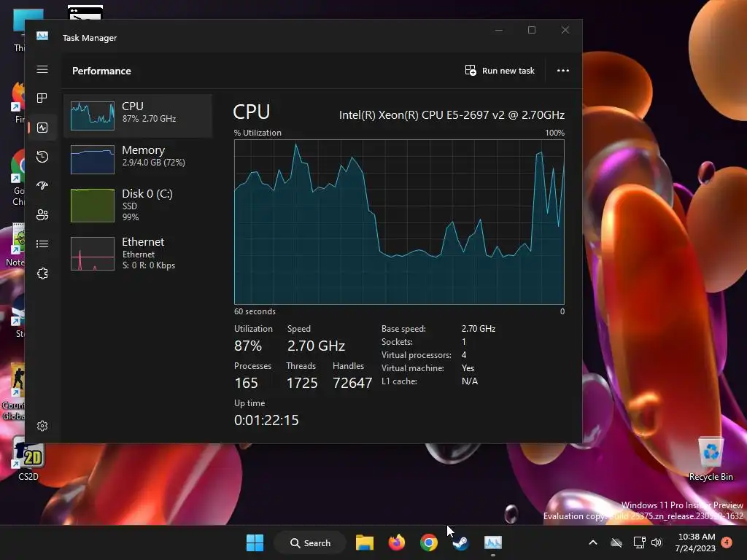This screenshot has width=747, height=560.
Task: Click the handles count 72647
Action: pos(352,383)
